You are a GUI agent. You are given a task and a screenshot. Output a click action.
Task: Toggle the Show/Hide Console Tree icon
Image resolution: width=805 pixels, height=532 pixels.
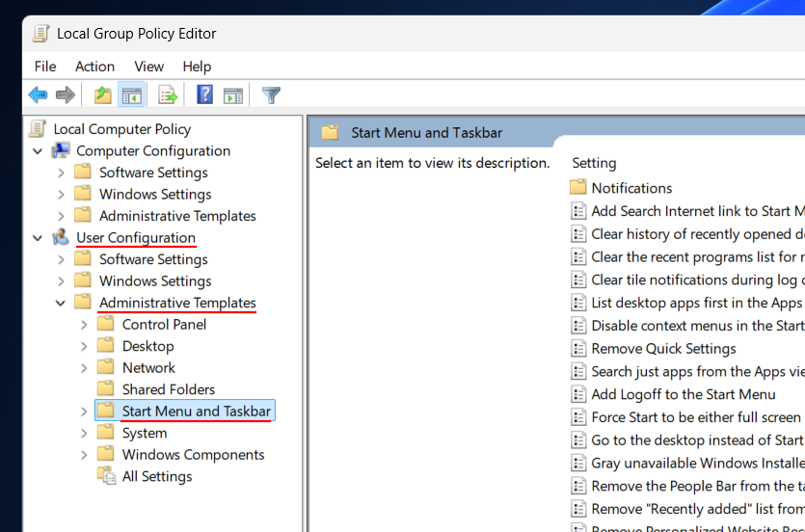131,94
